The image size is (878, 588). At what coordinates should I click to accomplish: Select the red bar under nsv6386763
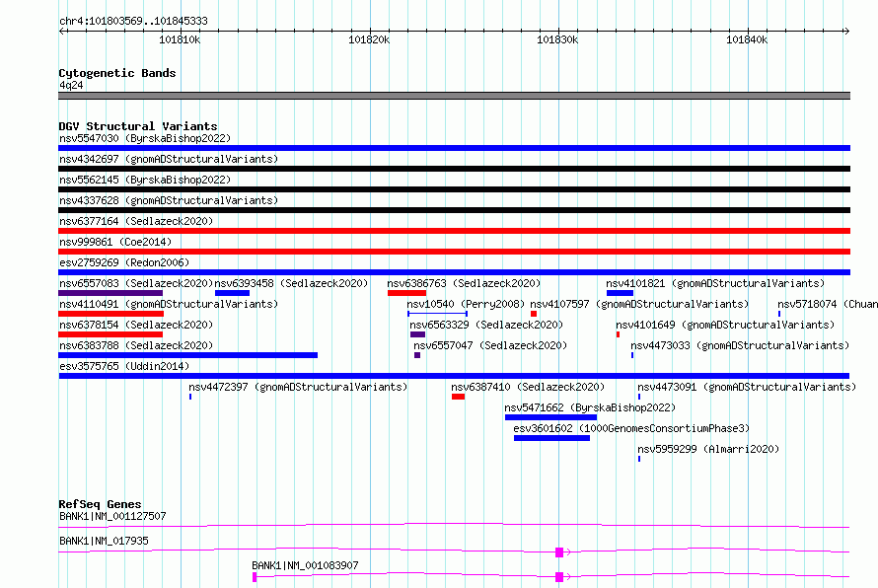(407, 293)
